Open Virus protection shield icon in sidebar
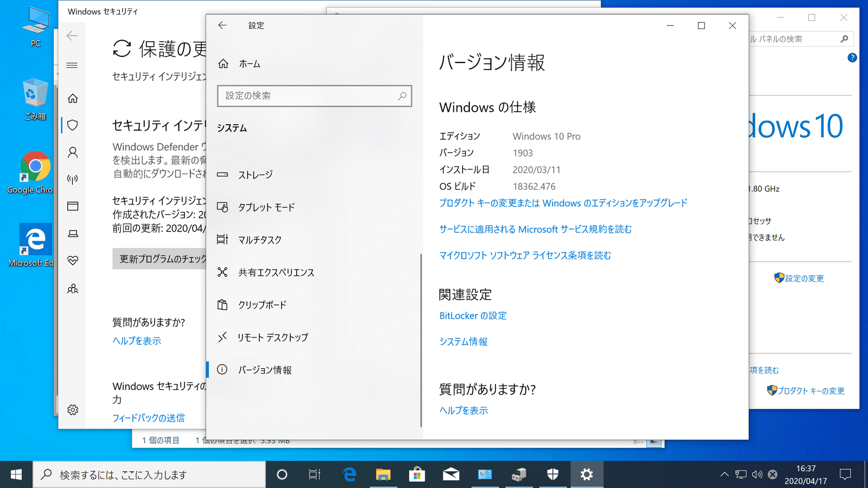This screenshot has width=868, height=488. (73, 125)
